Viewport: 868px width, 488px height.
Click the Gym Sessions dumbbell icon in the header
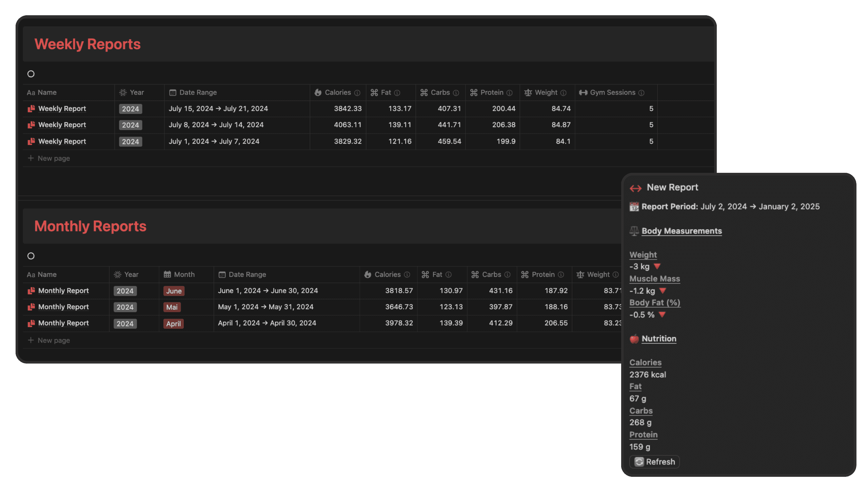click(583, 93)
